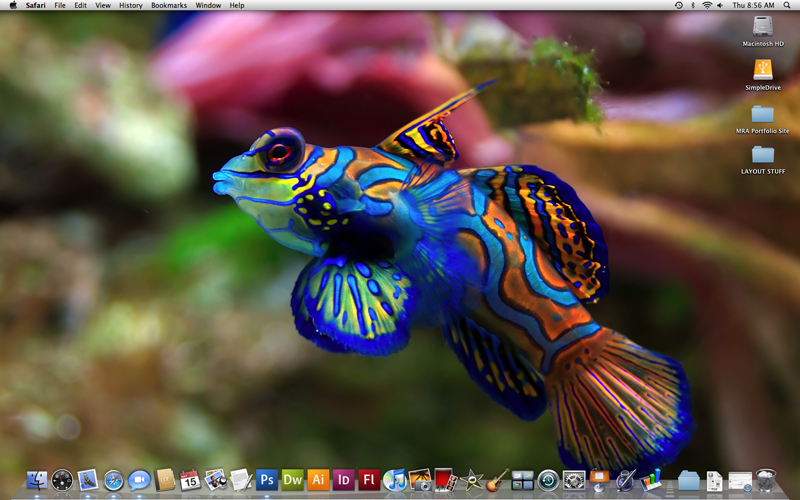Launch Dashboard from the Dock

click(62, 480)
